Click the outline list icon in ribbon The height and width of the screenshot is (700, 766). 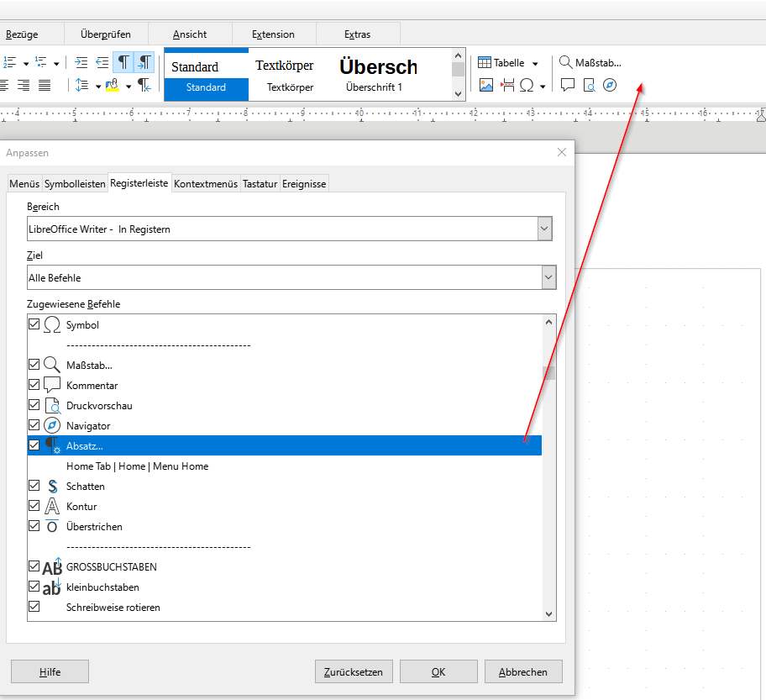pyautogui.click(x=41, y=62)
